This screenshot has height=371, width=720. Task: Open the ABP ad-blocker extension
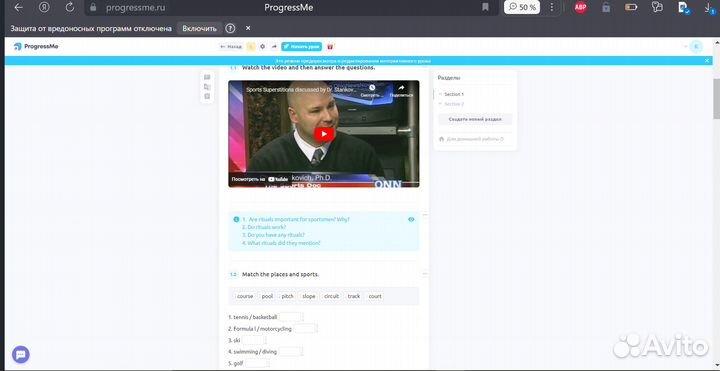tap(580, 7)
